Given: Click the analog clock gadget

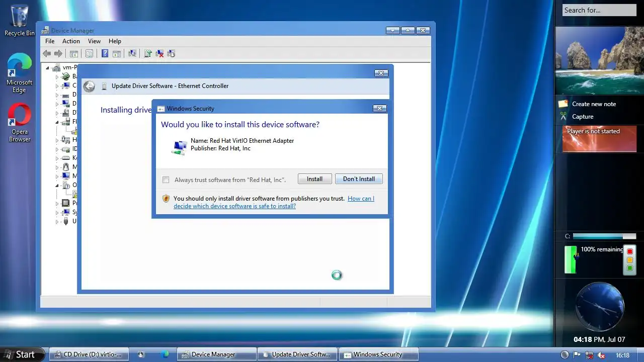Looking at the screenshot, I should click(599, 306).
